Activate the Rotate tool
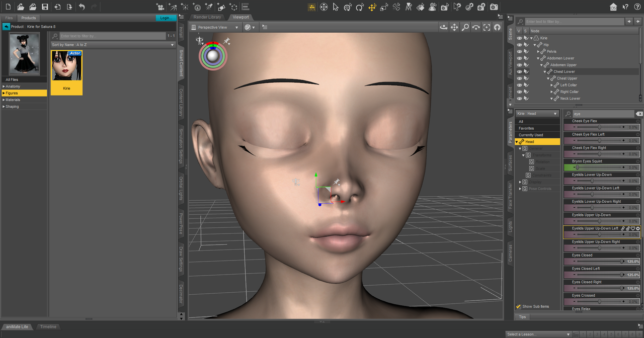The image size is (644, 338). point(360,7)
